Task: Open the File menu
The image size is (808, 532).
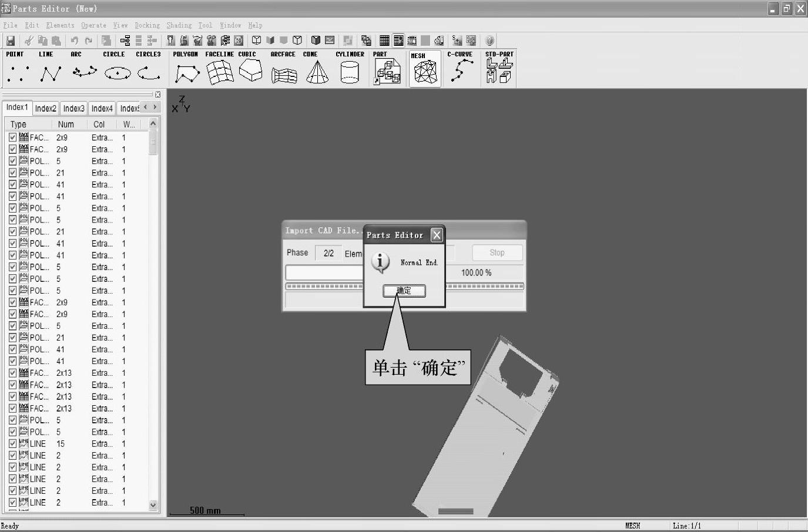Action: 10,25
